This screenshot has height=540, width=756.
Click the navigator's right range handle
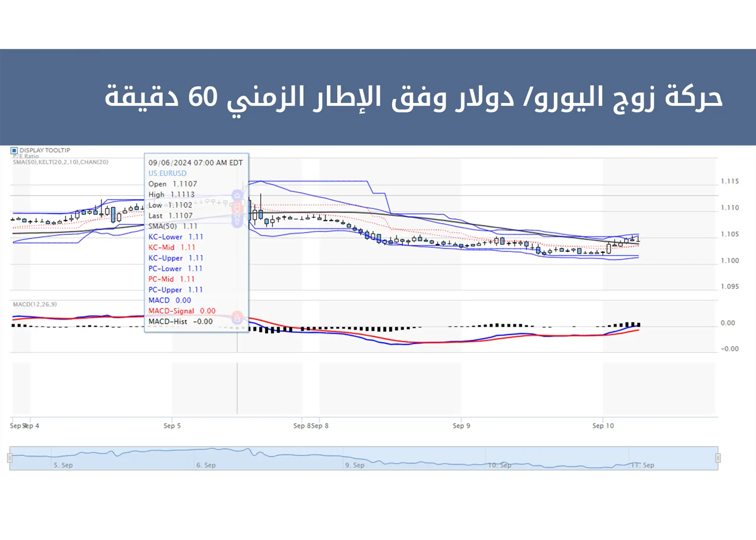[x=718, y=458]
